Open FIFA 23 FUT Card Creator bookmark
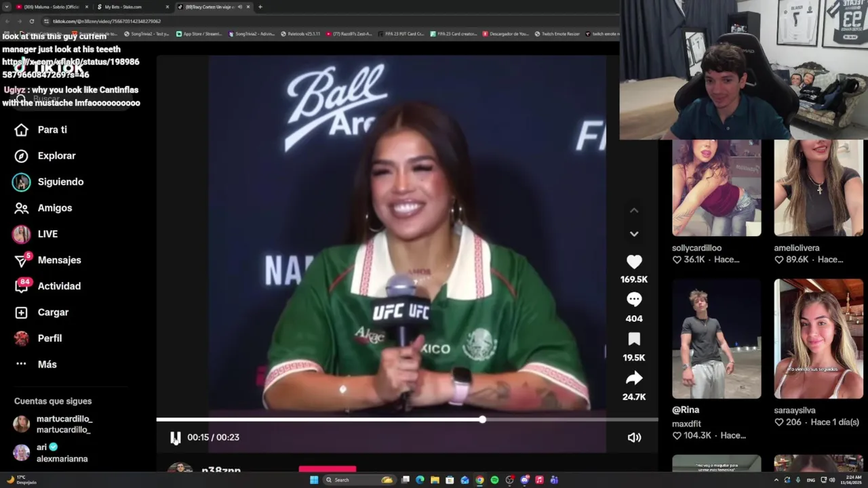The width and height of the screenshot is (868, 488). tap(401, 34)
